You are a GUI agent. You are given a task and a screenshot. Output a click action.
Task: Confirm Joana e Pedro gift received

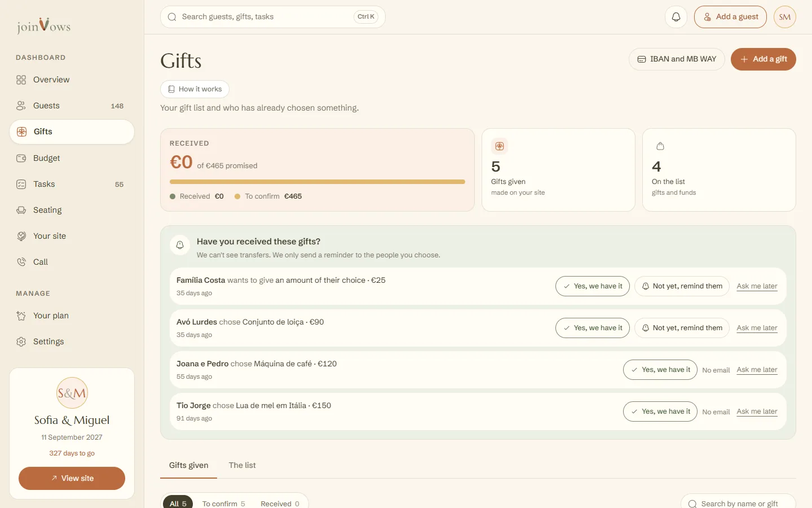click(x=660, y=370)
